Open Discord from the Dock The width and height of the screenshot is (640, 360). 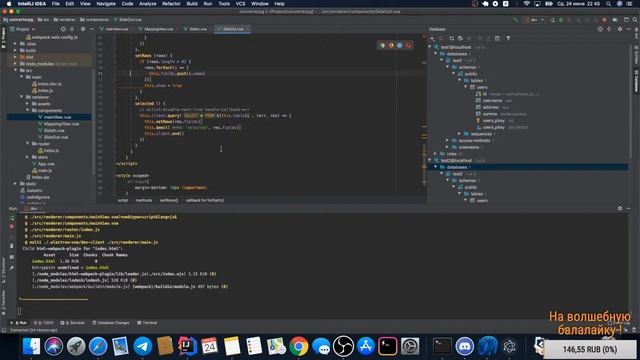[464, 346]
